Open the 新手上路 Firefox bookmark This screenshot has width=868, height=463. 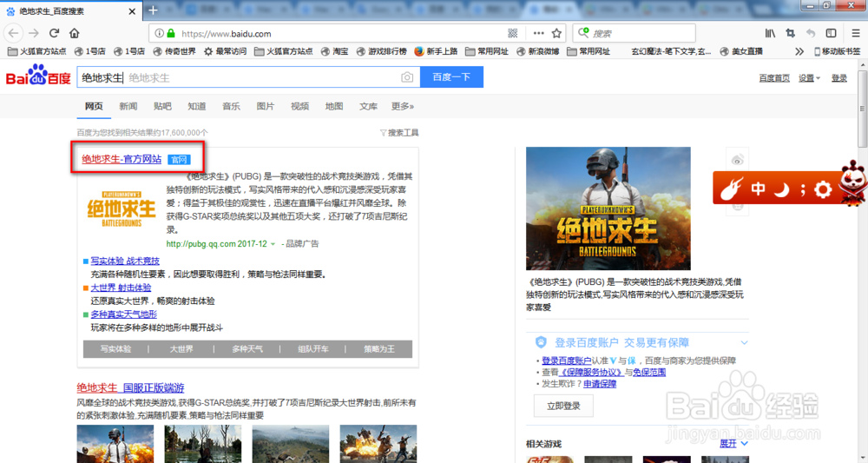point(436,51)
